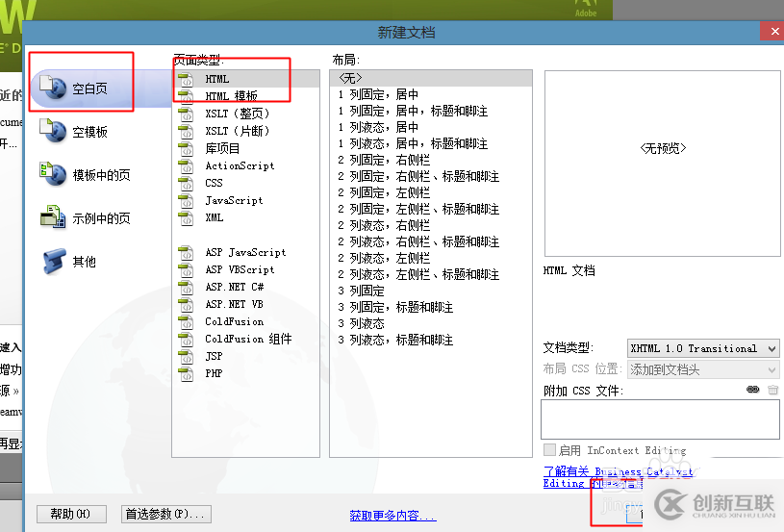Click the 帮助(H) button
The width and height of the screenshot is (784, 532).
tap(71, 514)
